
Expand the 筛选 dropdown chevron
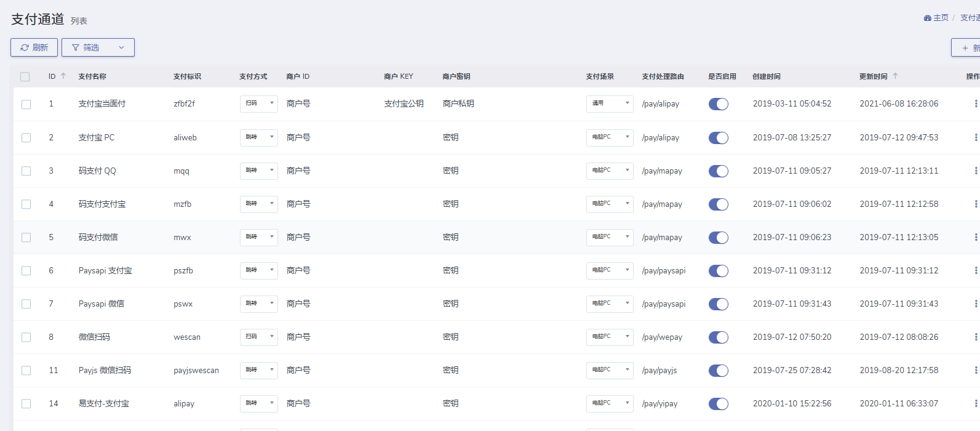[x=121, y=47]
